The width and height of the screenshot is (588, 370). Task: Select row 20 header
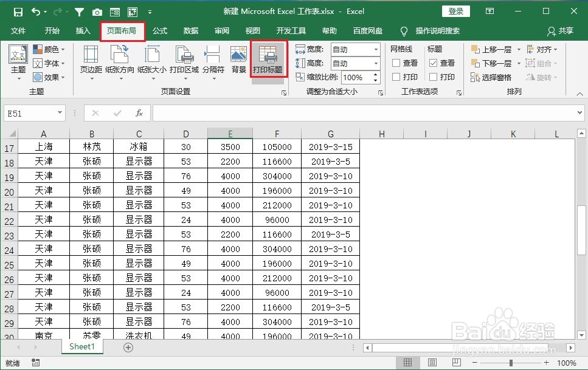click(9, 191)
